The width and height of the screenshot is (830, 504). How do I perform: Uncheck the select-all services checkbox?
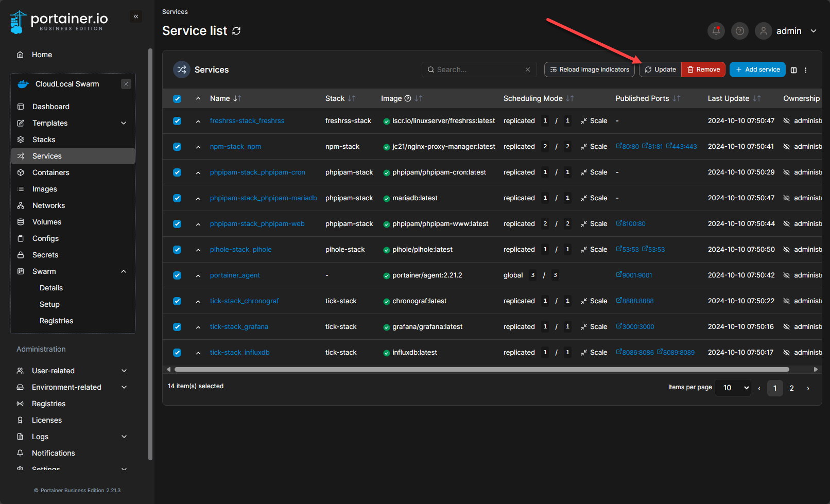(177, 99)
